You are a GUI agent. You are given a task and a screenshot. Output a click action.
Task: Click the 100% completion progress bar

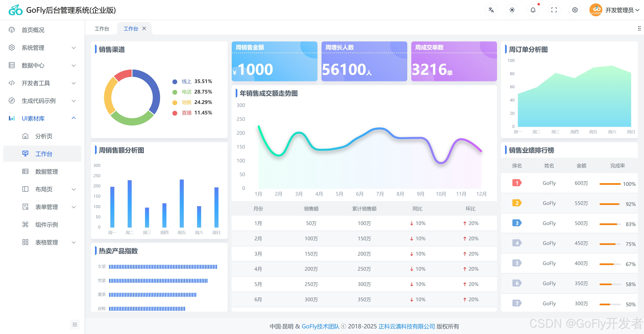pyautogui.click(x=610, y=184)
